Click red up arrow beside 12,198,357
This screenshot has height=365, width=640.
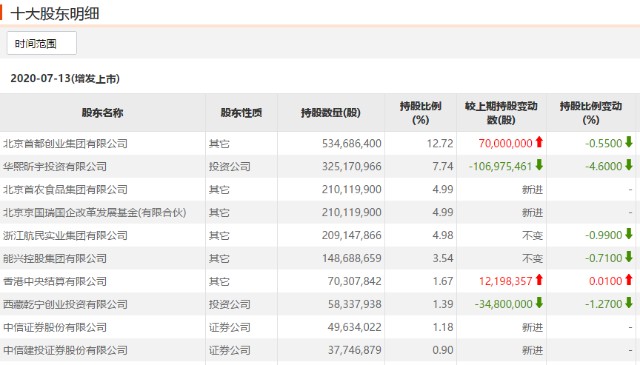coord(539,280)
